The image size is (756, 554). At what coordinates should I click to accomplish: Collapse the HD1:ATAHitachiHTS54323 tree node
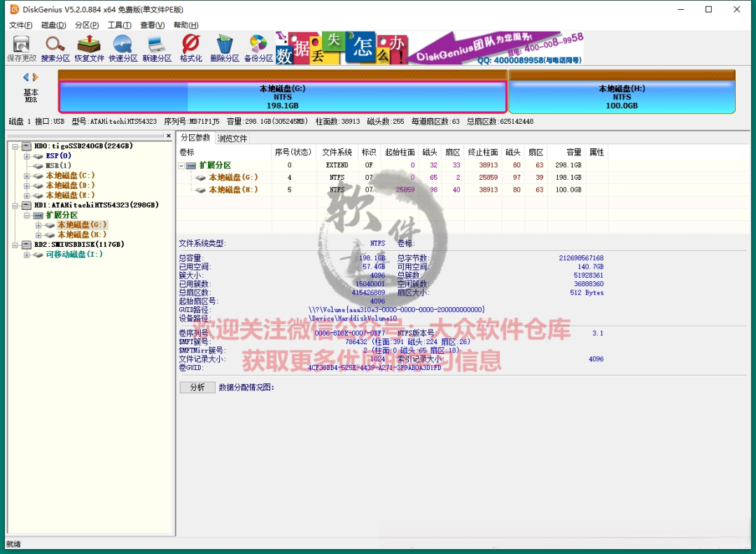click(15, 205)
